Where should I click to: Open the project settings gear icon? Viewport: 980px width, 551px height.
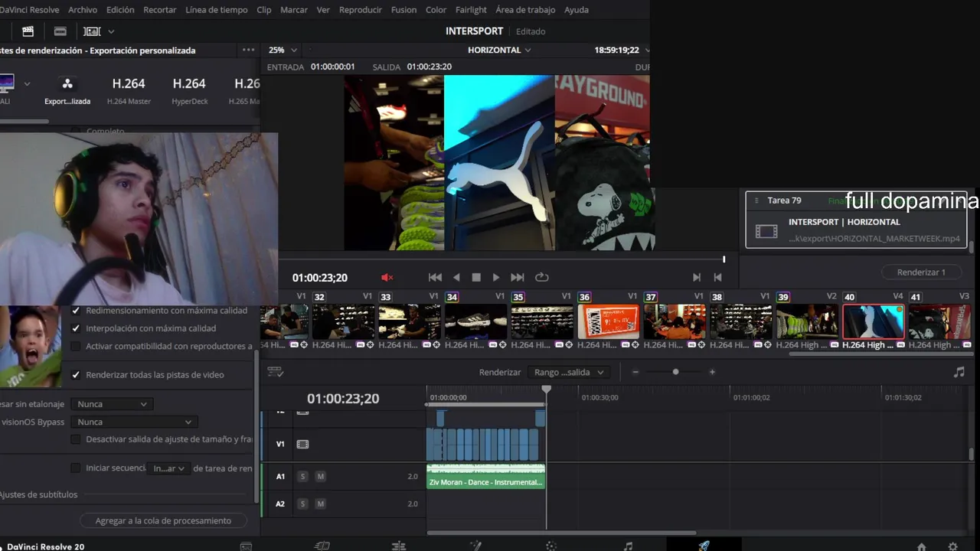952,546
